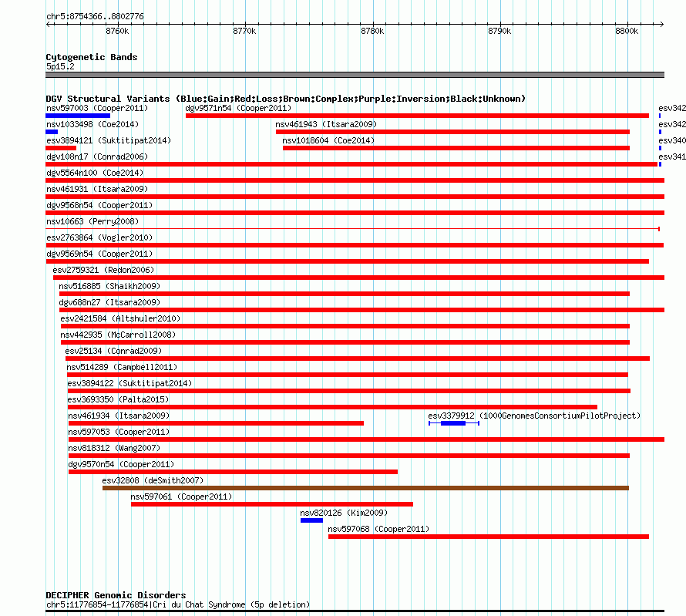The width and height of the screenshot is (686, 616).
Task: Open nsv461931 (Itsara2009) variant
Action: pyautogui.click(x=97, y=189)
